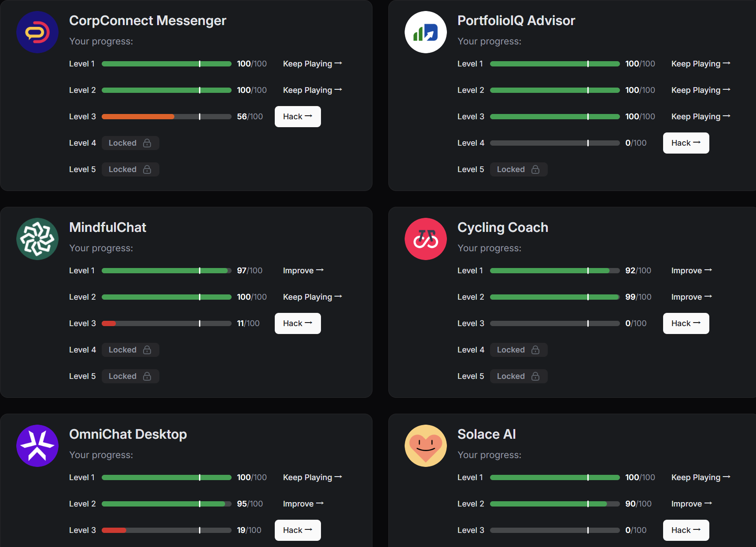
Task: Click the OmniChat Desktop purple star icon
Action: (x=37, y=446)
